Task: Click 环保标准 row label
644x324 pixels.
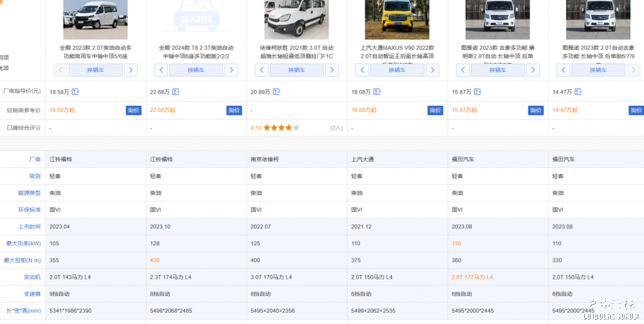Action: pos(30,210)
